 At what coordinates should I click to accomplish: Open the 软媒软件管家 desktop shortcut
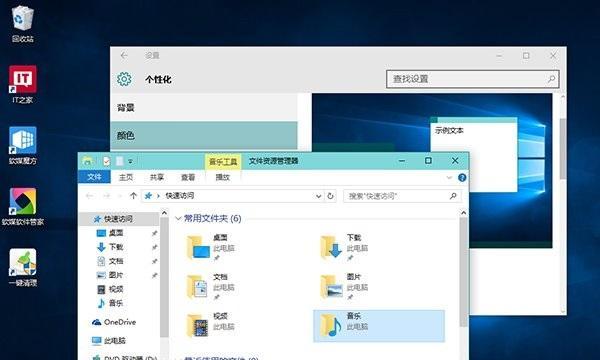[x=23, y=206]
